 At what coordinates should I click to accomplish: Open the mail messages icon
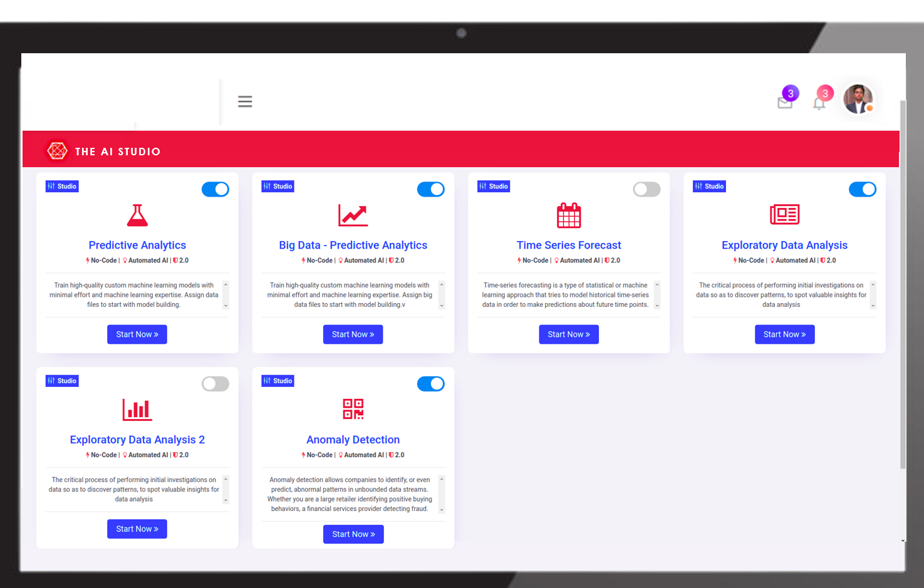pos(785,103)
